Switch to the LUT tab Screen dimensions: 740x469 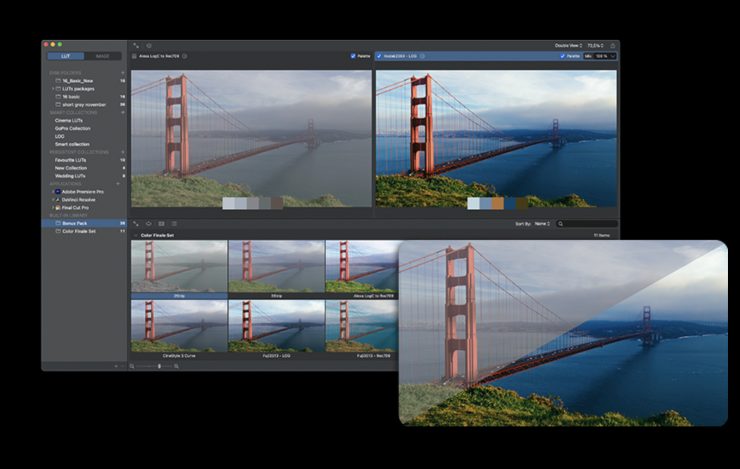pyautogui.click(x=66, y=56)
